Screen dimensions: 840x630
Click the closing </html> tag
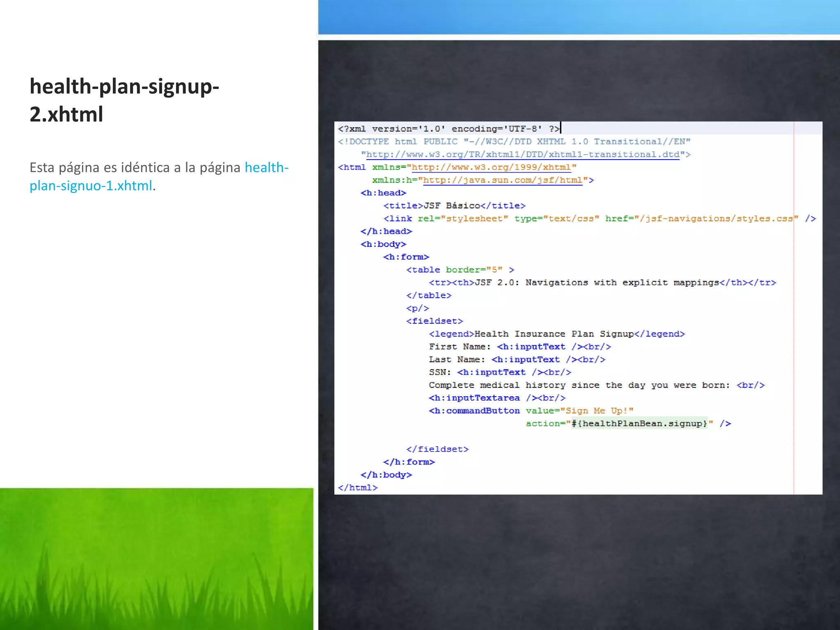pos(357,488)
